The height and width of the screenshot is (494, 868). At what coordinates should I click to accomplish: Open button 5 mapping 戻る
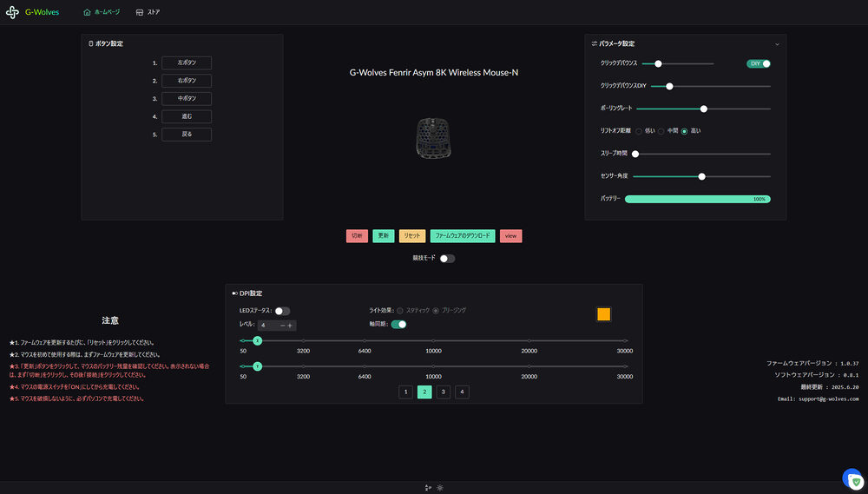pyautogui.click(x=187, y=135)
